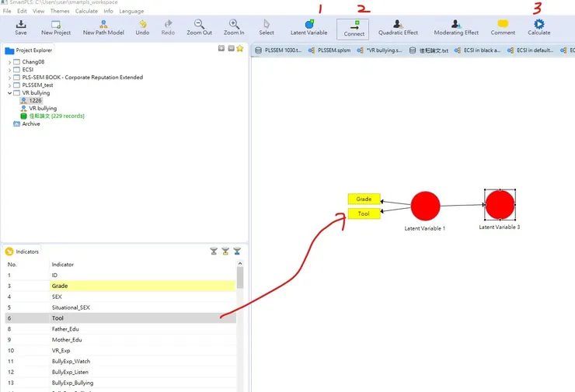The width and height of the screenshot is (575, 392).
Task: Click the Indicators scroll up arrow
Action: coord(240,263)
